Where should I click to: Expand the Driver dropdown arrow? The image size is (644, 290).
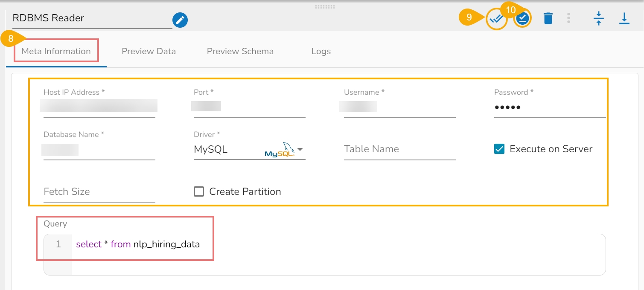click(x=300, y=149)
